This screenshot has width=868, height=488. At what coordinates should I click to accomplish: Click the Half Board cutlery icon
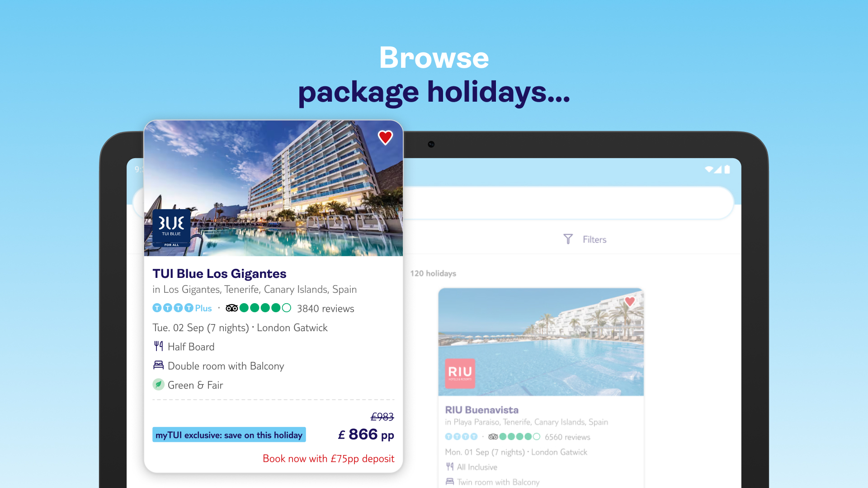pyautogui.click(x=158, y=347)
